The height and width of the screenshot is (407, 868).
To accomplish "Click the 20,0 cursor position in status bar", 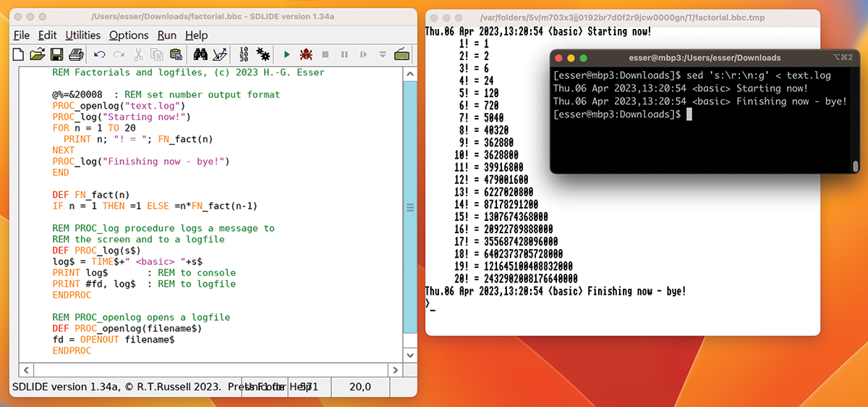I will tap(360, 387).
